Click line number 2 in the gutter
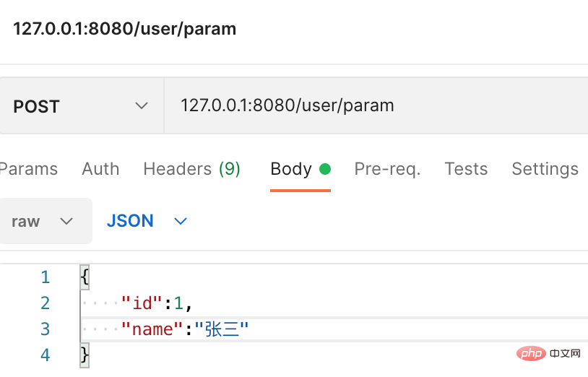Screen dimensions: 588x377 [45, 303]
